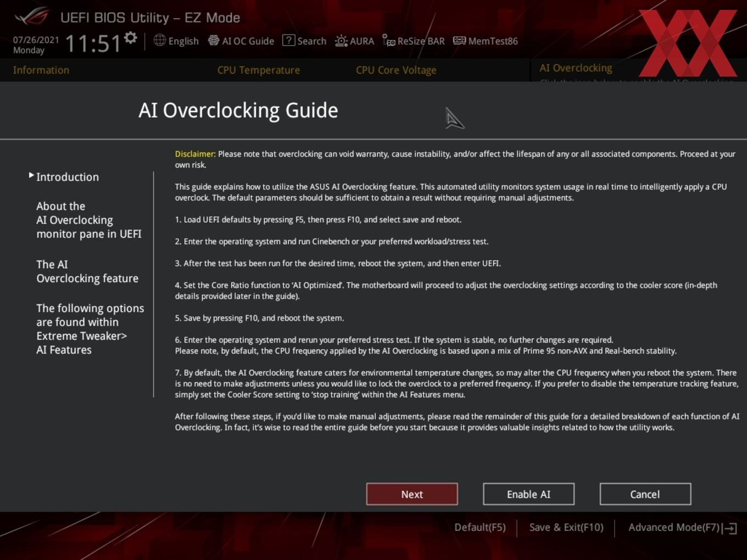Open The AI Overclocking feature section
747x560 pixels.
pos(87,271)
